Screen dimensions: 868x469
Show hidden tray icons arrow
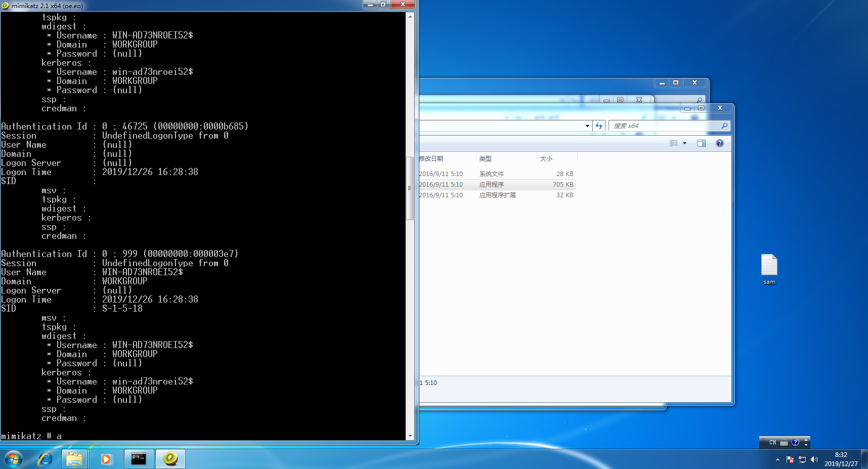coord(777,459)
